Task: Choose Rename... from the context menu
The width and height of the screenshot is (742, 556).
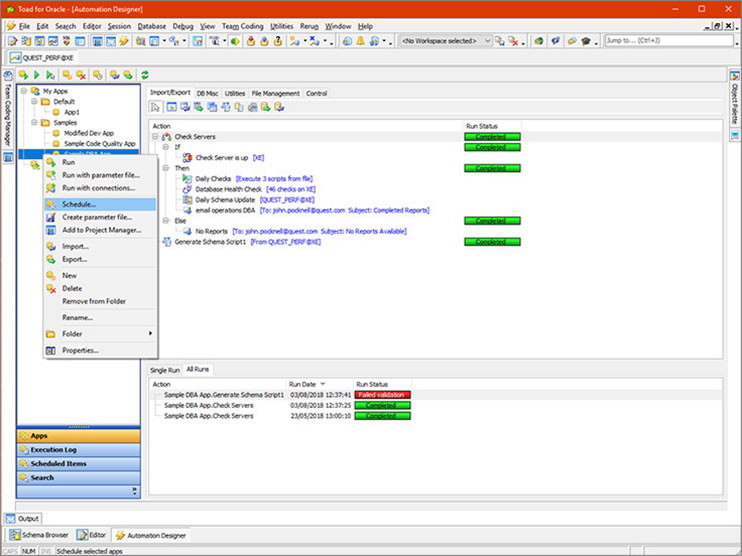Action: 100,318
